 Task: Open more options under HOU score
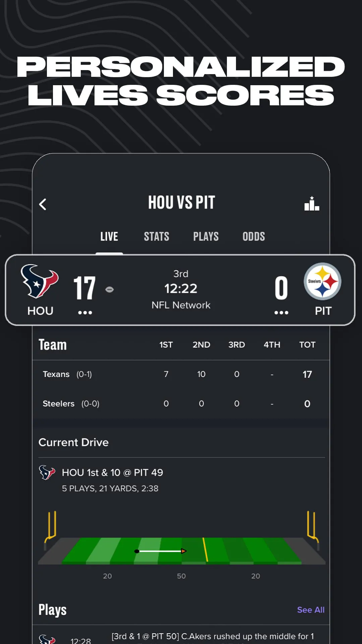pyautogui.click(x=85, y=312)
